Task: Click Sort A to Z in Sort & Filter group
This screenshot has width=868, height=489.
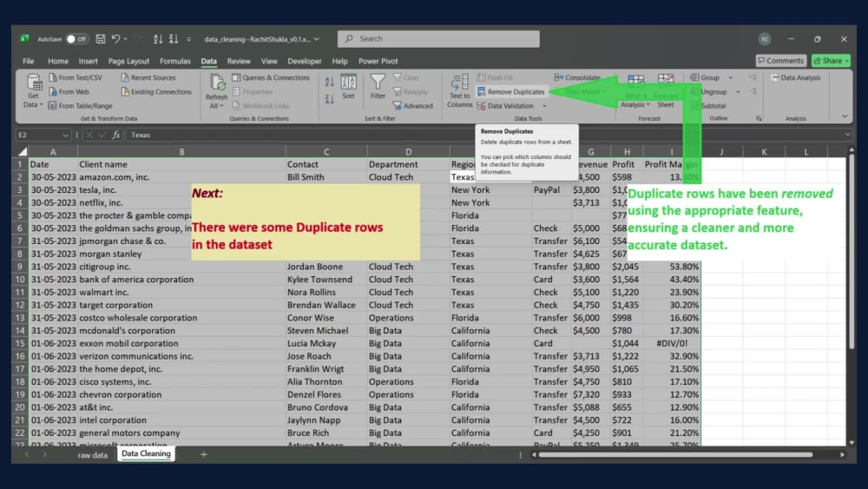Action: point(329,82)
